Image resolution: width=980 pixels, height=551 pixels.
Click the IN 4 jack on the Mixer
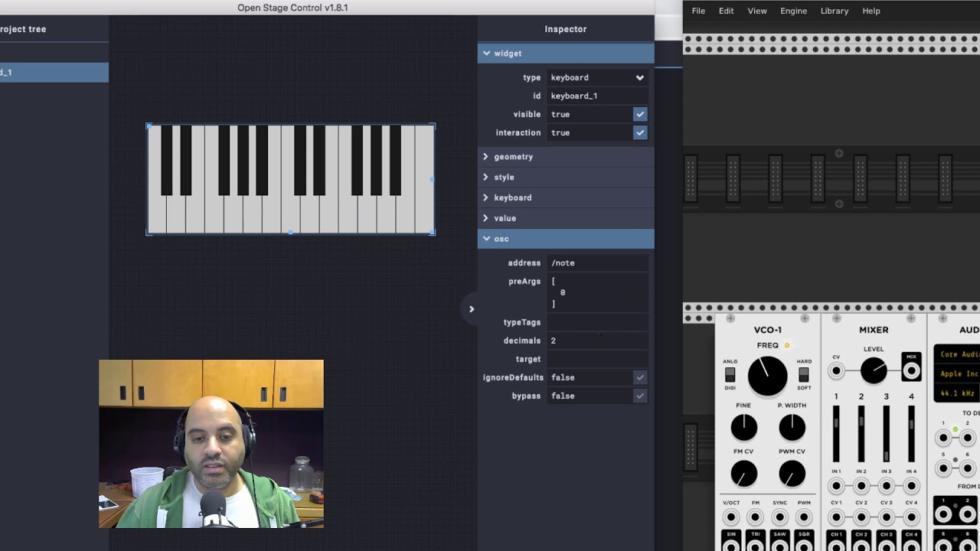(x=911, y=486)
